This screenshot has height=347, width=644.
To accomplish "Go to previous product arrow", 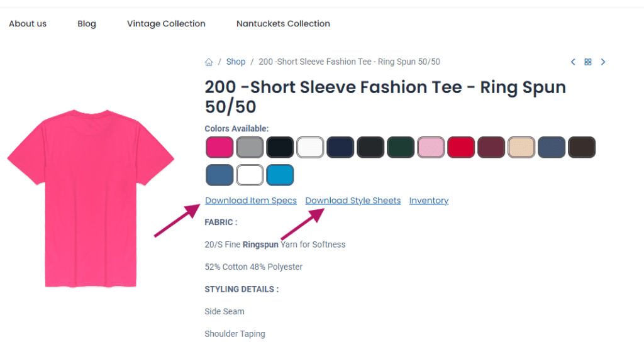I will point(573,62).
